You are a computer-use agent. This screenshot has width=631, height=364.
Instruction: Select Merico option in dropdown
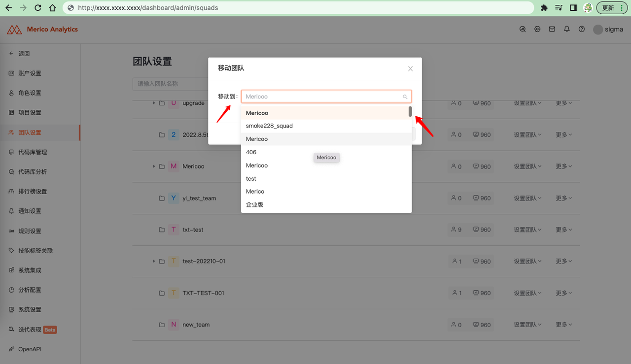[x=326, y=191]
